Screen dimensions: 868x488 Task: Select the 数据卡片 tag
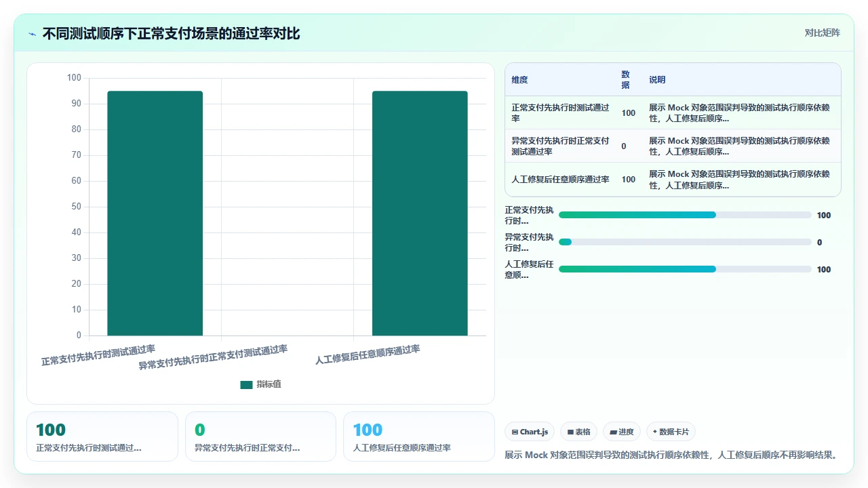[x=671, y=432]
